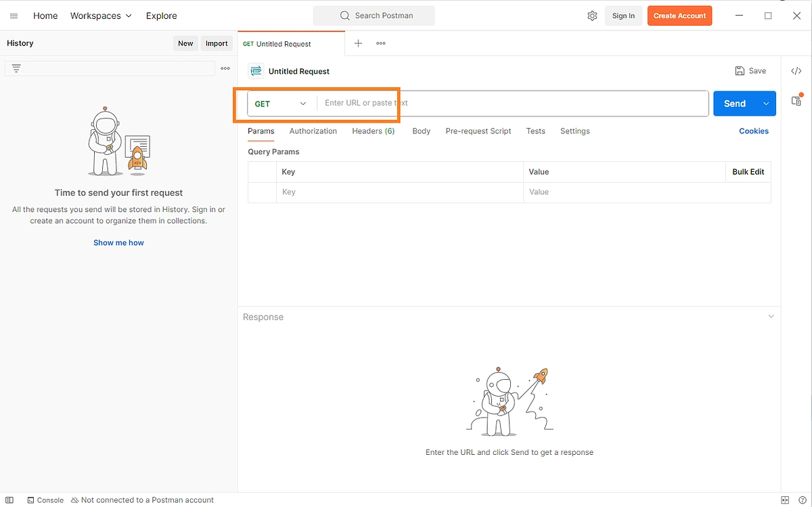Open Send button dropdown arrow
812x507 pixels.
tap(766, 104)
